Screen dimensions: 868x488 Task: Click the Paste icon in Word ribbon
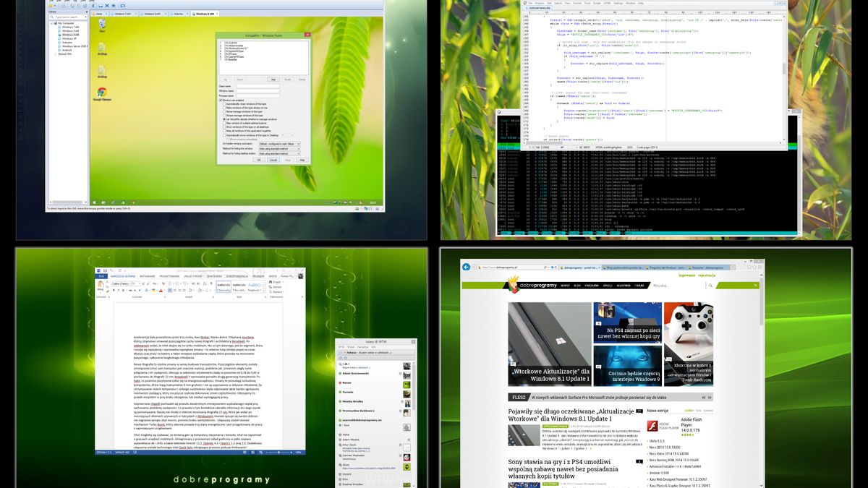(101, 285)
